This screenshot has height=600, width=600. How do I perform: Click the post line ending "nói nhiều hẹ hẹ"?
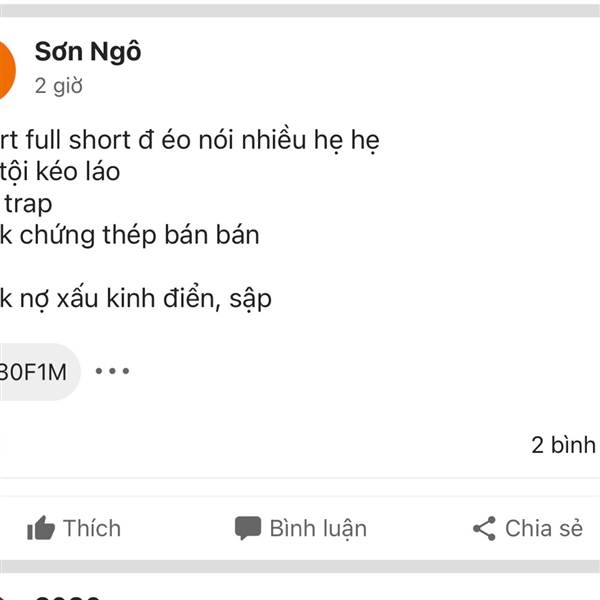click(190, 140)
